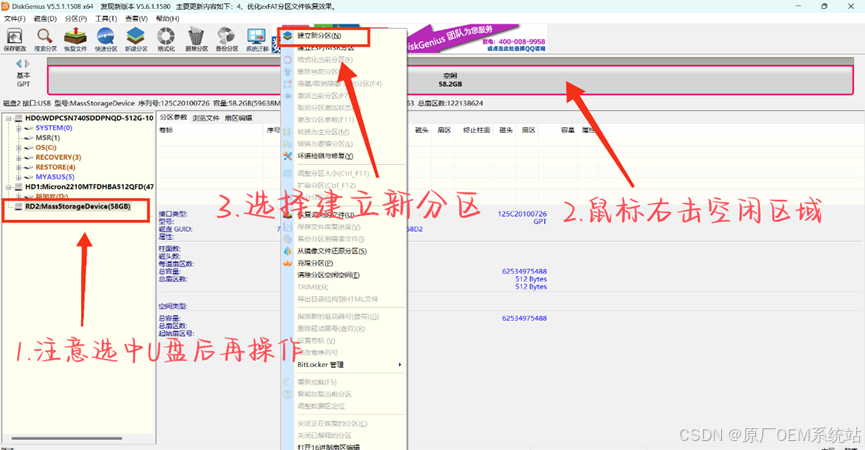This screenshot has height=450, width=865.
Task: Go to next disk with right arrow
Action: (x=27, y=63)
